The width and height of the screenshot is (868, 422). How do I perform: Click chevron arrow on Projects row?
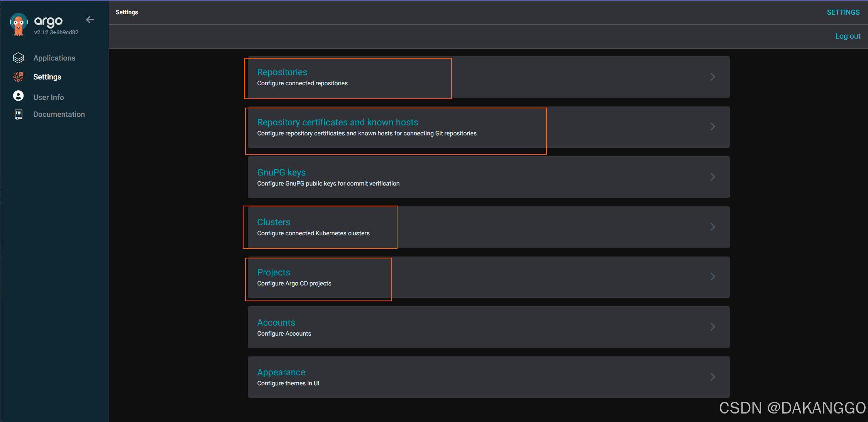coord(712,277)
